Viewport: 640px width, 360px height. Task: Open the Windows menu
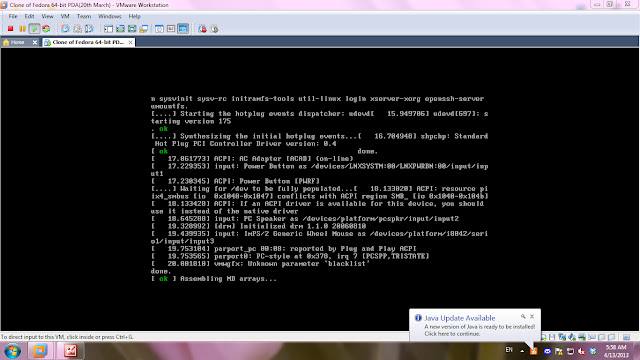[110, 16]
